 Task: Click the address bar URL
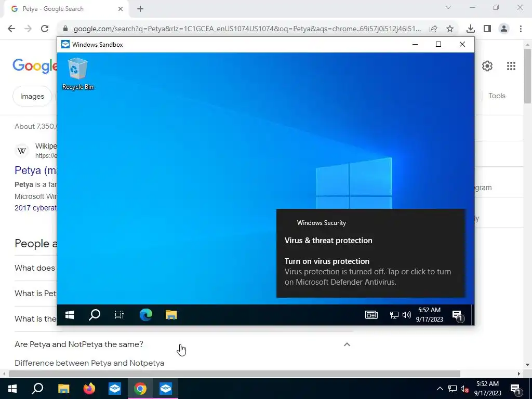247,29
